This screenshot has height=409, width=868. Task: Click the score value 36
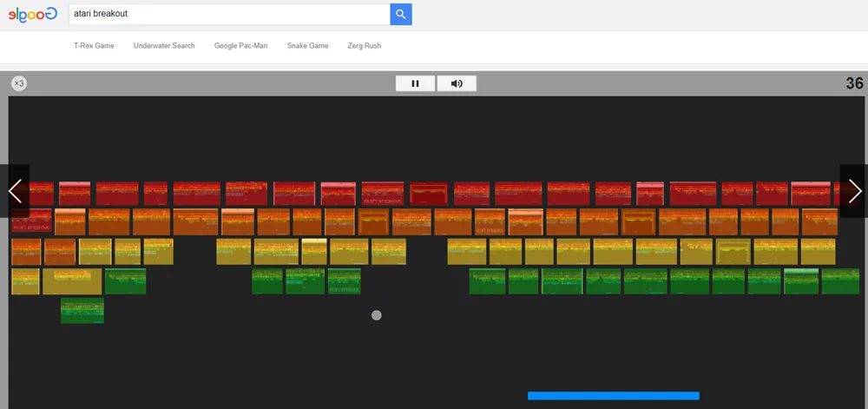[854, 83]
